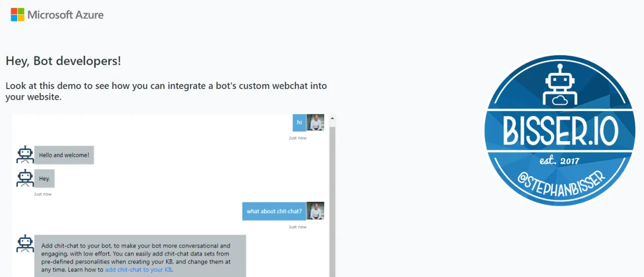Click the bot avatar beside "Hello and welcome!"

tap(25, 155)
